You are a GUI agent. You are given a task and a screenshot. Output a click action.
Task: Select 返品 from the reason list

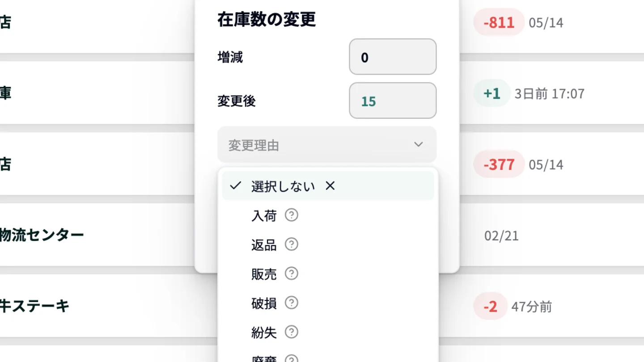pos(264,245)
